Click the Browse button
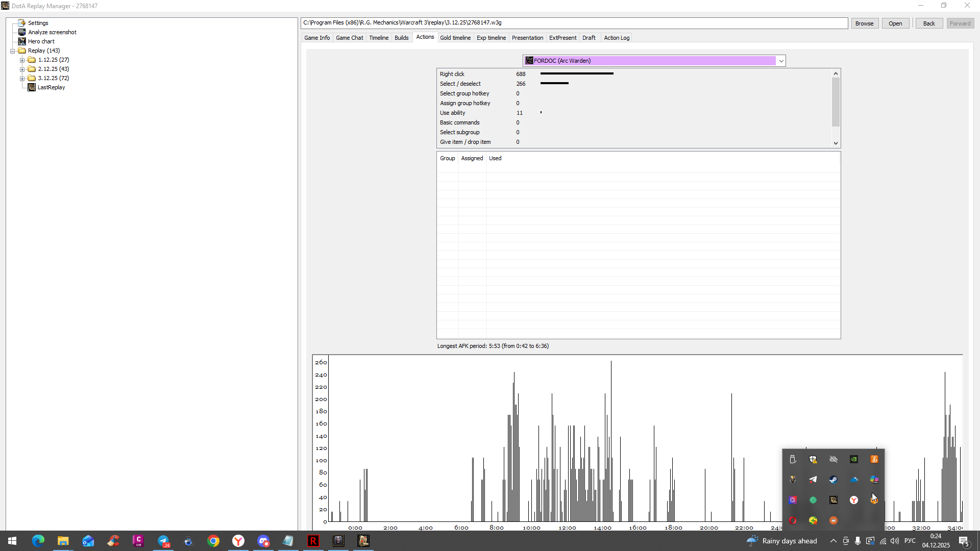 click(x=864, y=23)
